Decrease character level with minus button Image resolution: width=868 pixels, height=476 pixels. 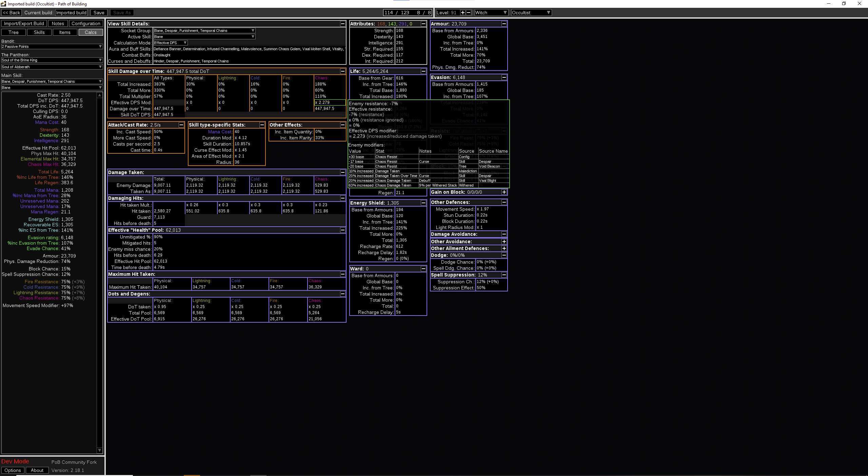469,13
